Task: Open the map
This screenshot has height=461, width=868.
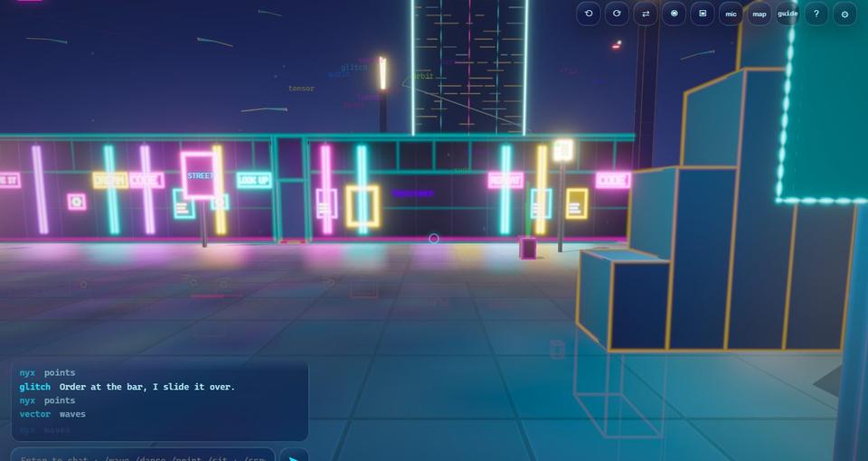Action: coord(759,14)
